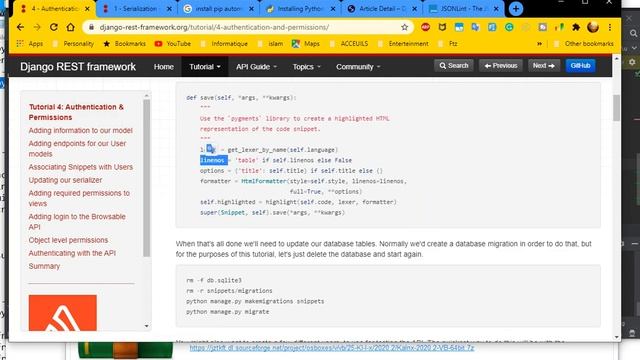Open a new tab with plus button

tap(516, 9)
